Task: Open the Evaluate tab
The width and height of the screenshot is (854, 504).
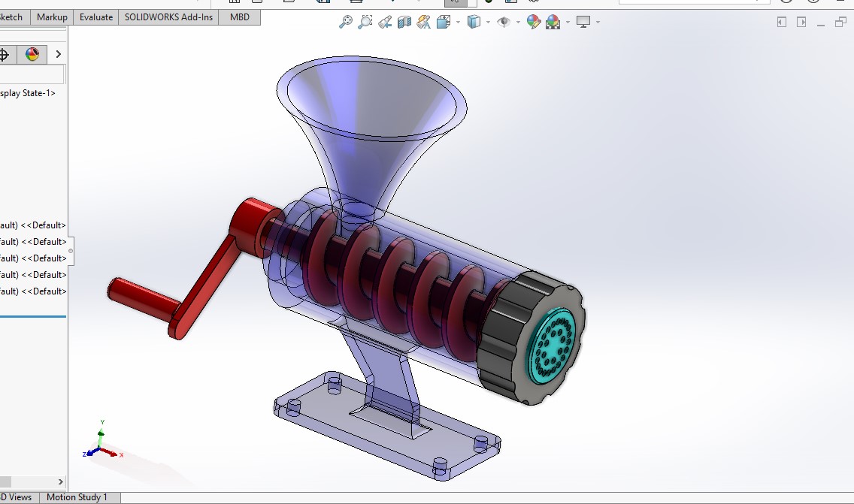Action: point(96,17)
